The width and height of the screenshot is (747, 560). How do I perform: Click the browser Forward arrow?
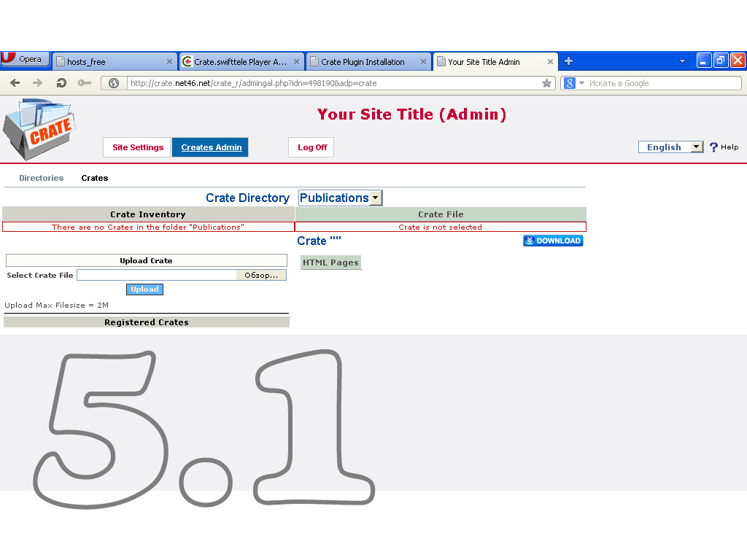click(38, 83)
